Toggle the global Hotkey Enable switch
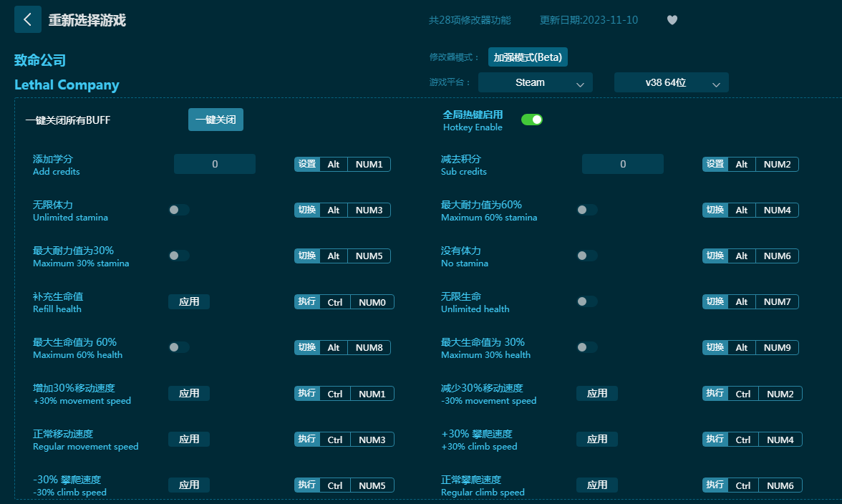This screenshot has height=504, width=842. tap(531, 120)
